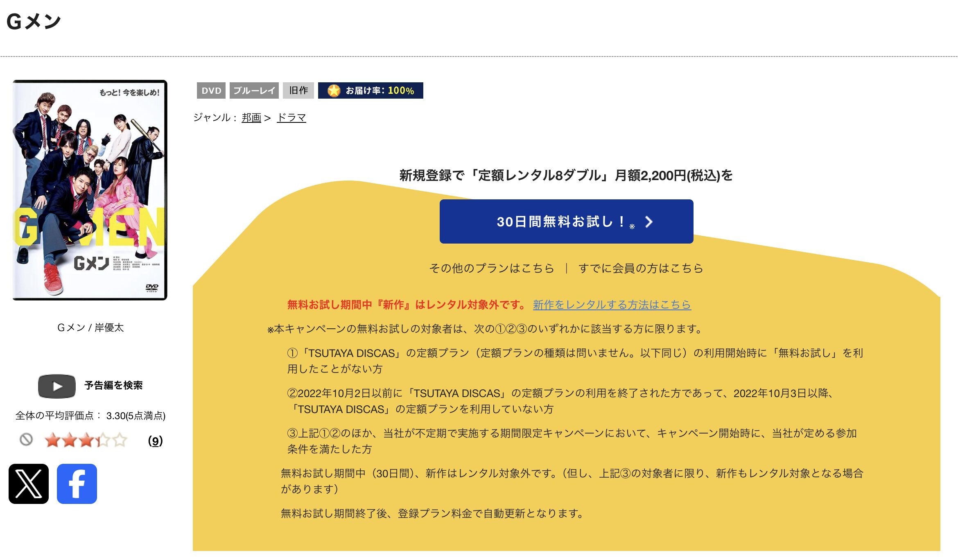Click the ※本キャンペーンの無料お試し note line

coord(486,329)
